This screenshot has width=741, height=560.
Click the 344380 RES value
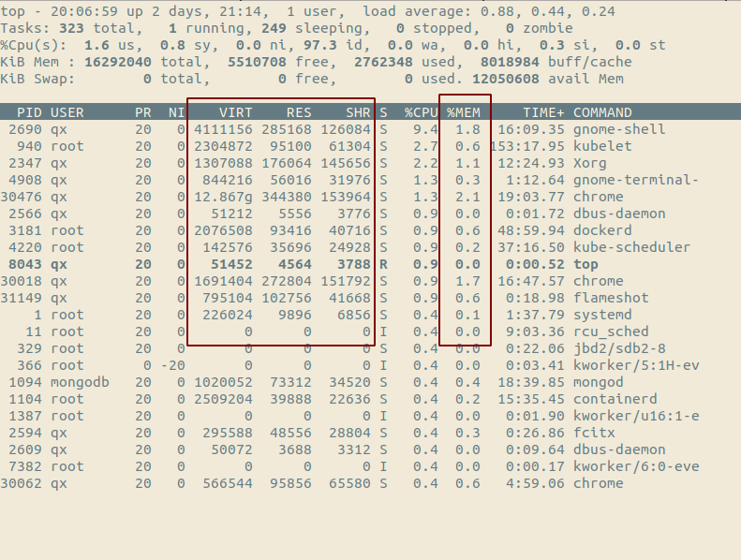(x=287, y=197)
